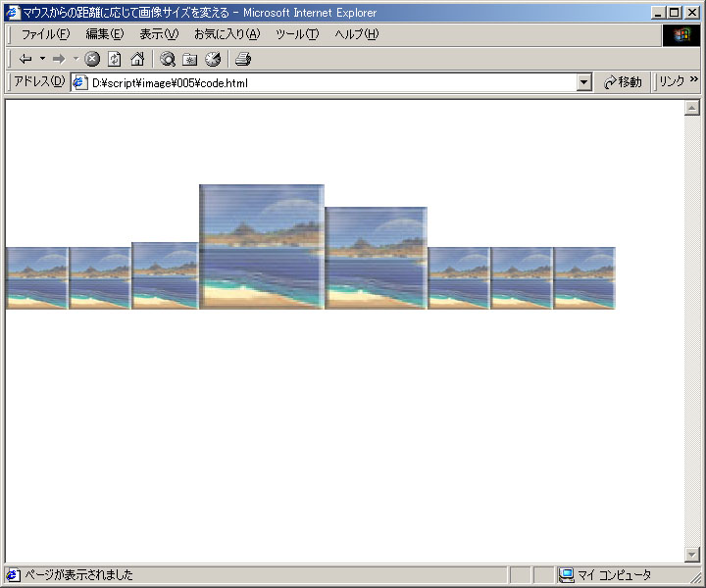Print the page with the printer icon

(243, 59)
